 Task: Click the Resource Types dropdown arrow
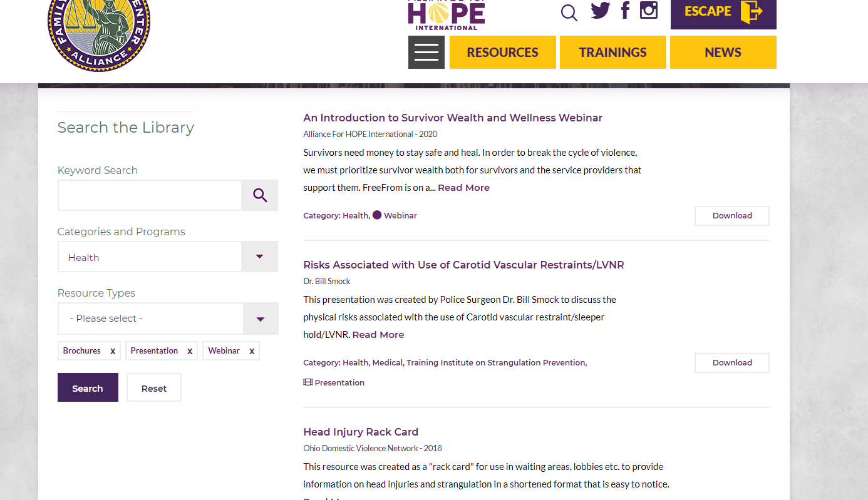261,319
